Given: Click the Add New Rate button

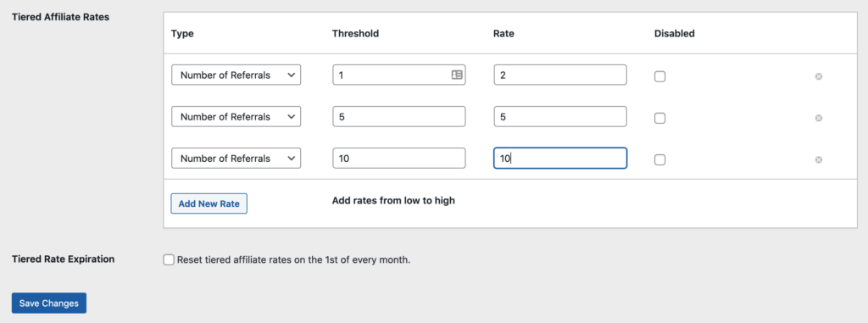Looking at the screenshot, I should (x=209, y=203).
